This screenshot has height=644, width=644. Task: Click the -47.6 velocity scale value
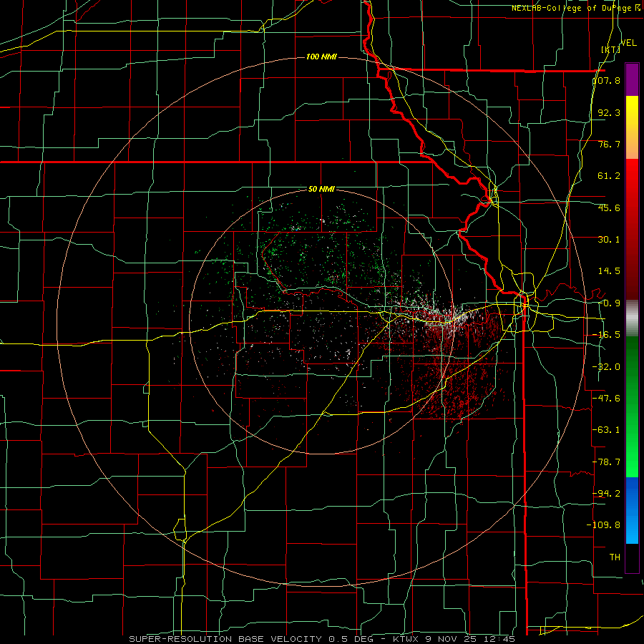point(607,399)
